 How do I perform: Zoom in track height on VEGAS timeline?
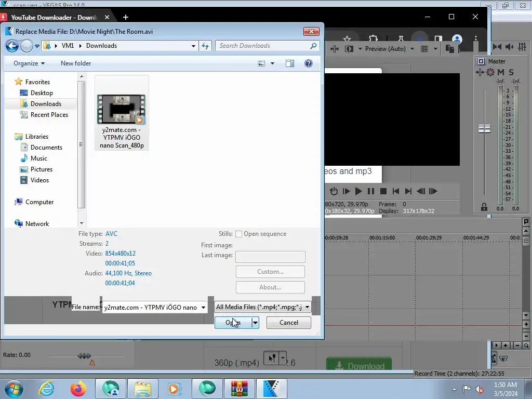coord(526,324)
